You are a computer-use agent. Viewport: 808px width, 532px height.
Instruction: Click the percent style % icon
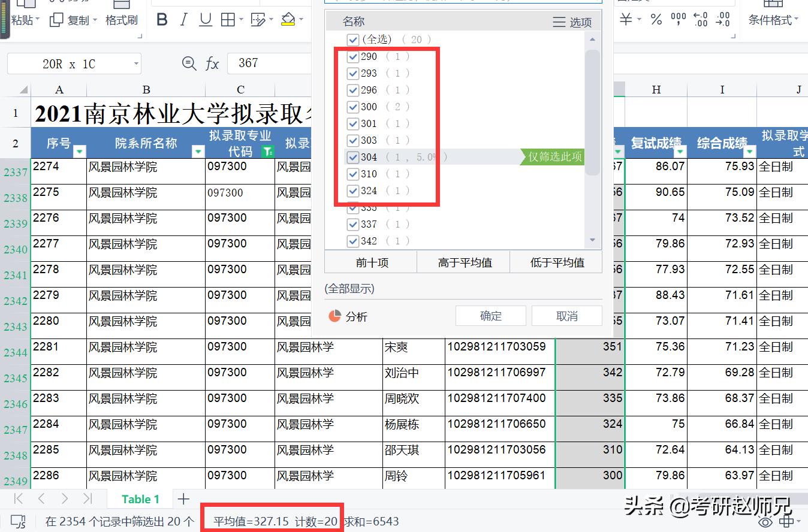click(656, 19)
